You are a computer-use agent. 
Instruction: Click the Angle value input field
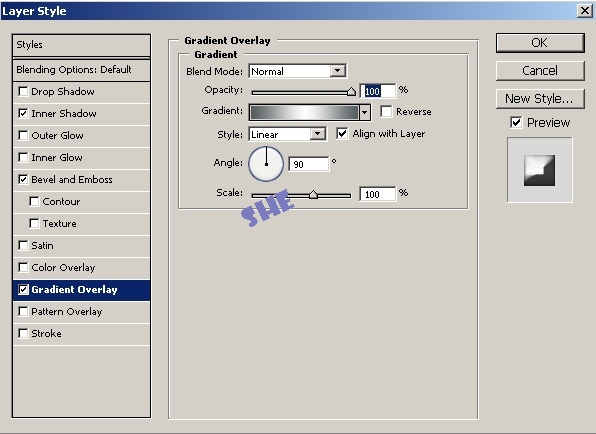click(308, 164)
